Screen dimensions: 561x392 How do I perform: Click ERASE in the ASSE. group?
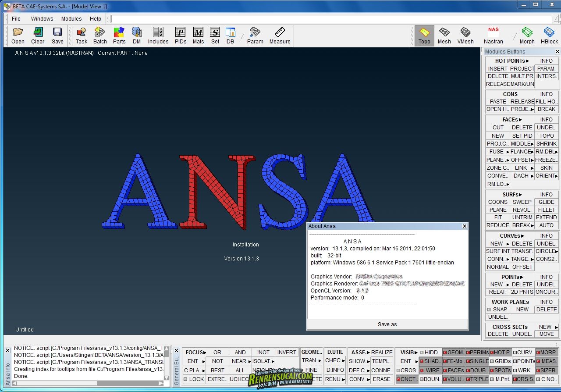point(382,379)
